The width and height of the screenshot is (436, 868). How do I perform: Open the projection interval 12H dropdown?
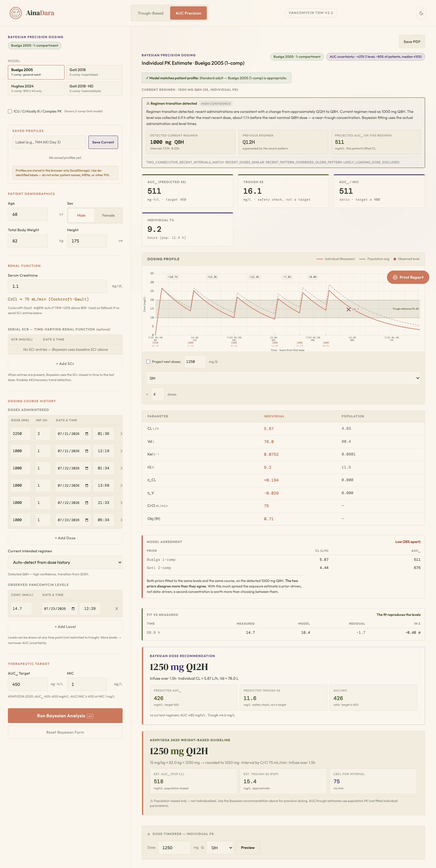tap(283, 378)
